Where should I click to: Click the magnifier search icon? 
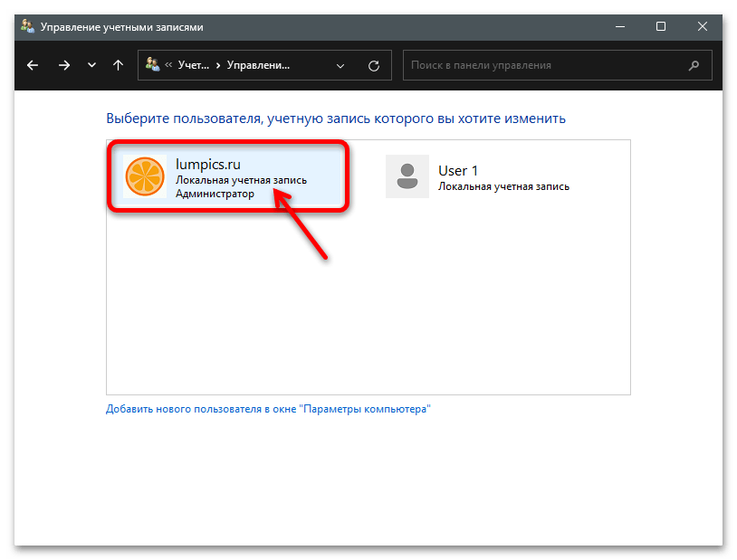[694, 65]
